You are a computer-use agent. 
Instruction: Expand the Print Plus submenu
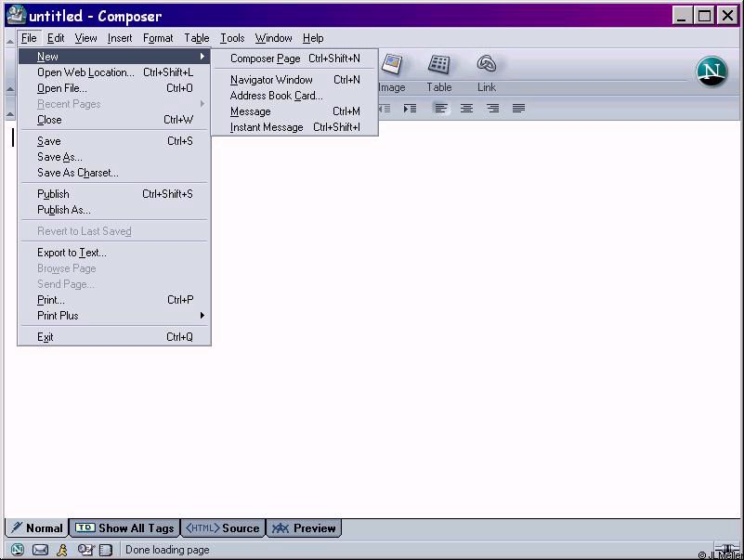[x=114, y=316]
